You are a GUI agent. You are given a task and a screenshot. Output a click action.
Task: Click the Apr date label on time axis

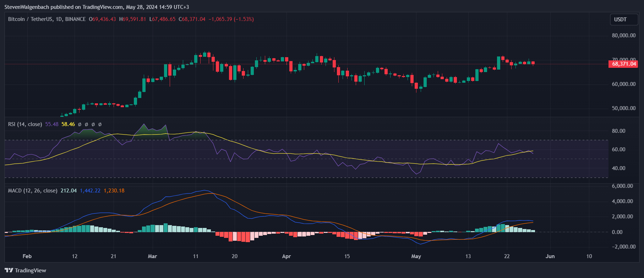point(286,256)
